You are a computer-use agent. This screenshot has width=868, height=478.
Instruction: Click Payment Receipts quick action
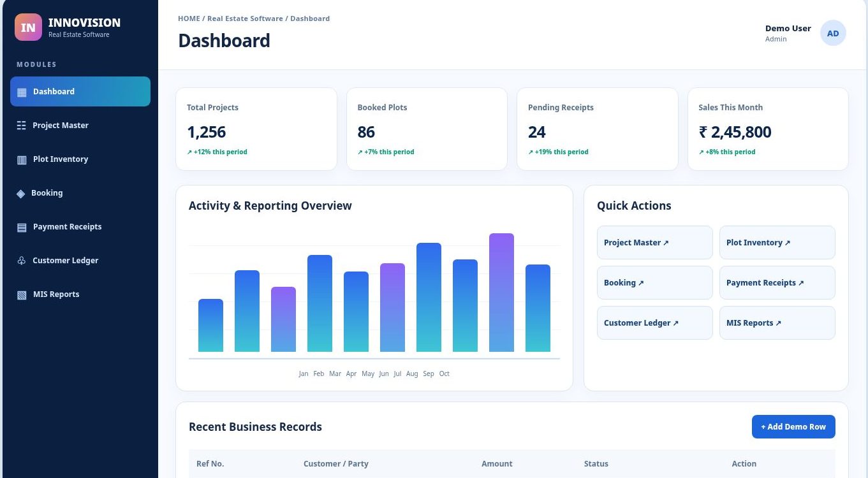[x=777, y=283]
